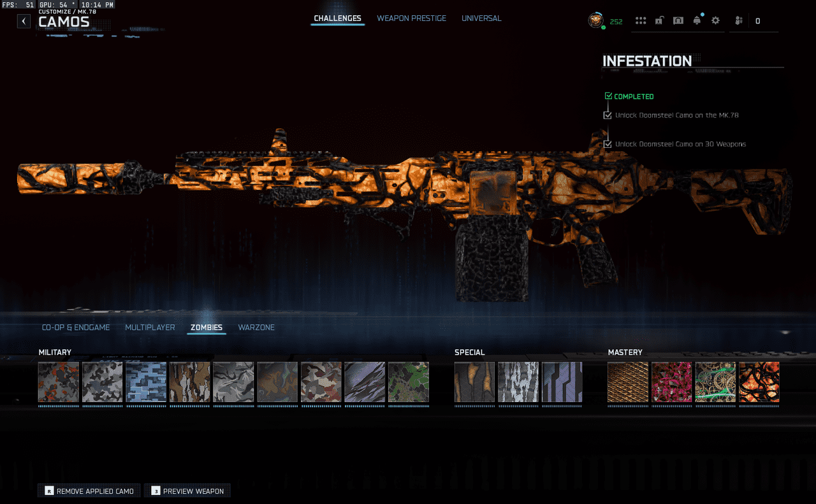This screenshot has width=816, height=504.
Task: Select the Warzone camo category
Action: [256, 328]
